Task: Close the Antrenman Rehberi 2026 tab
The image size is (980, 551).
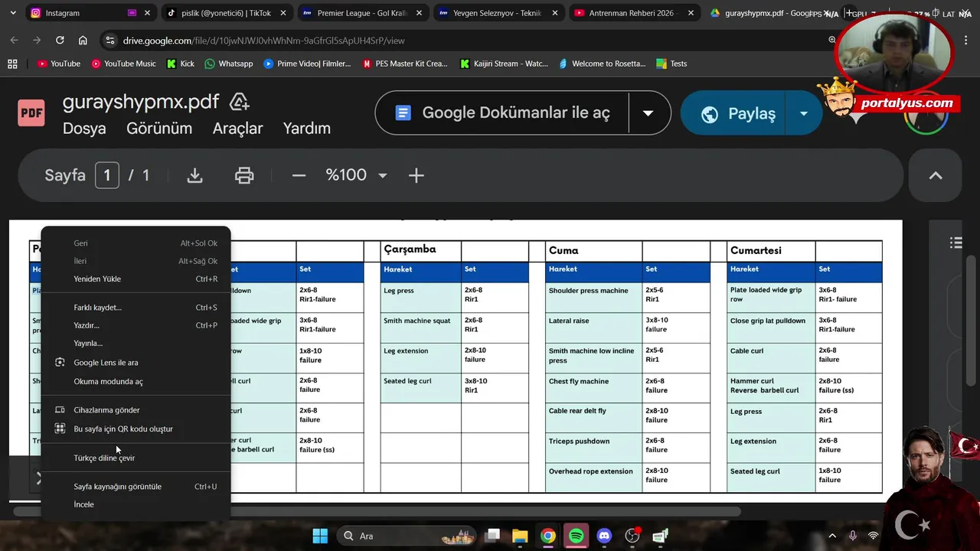Action: point(691,13)
